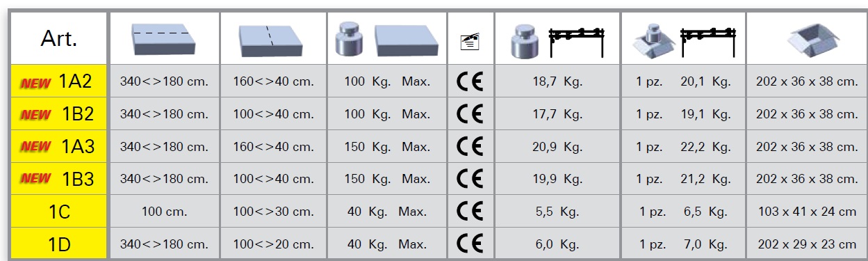
Task: Click the CE mark in the 1D row
Action: pos(470,244)
